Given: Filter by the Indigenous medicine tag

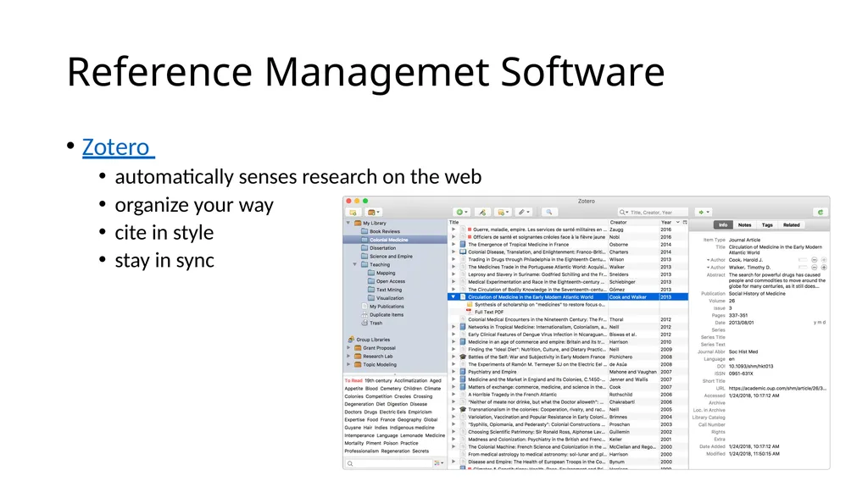Looking at the screenshot, I should pos(412,427).
